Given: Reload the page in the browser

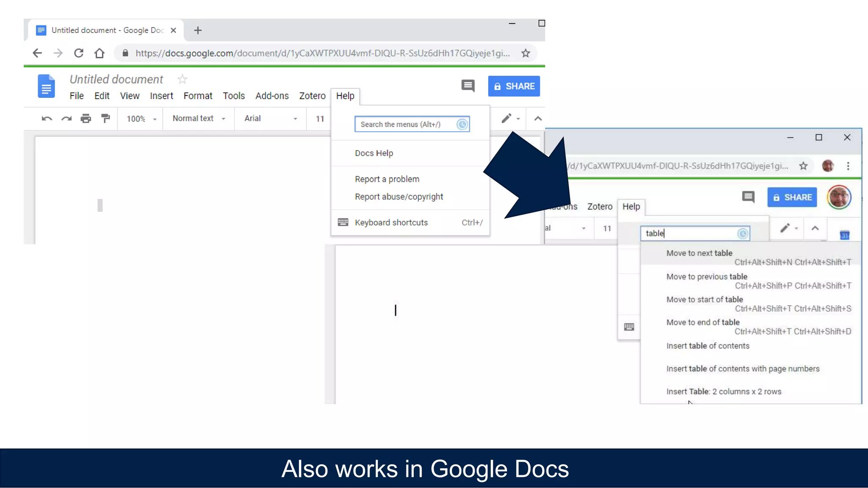Looking at the screenshot, I should coord(78,53).
